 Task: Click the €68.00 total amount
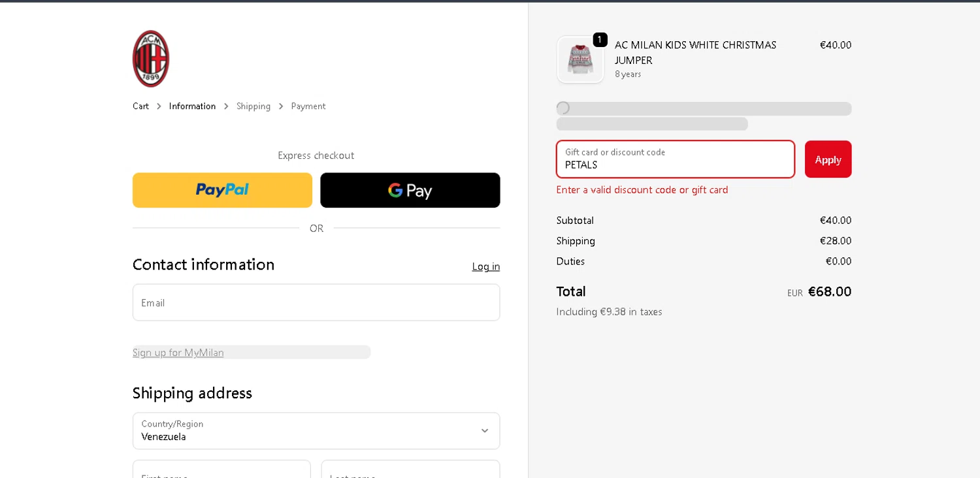[x=830, y=291]
